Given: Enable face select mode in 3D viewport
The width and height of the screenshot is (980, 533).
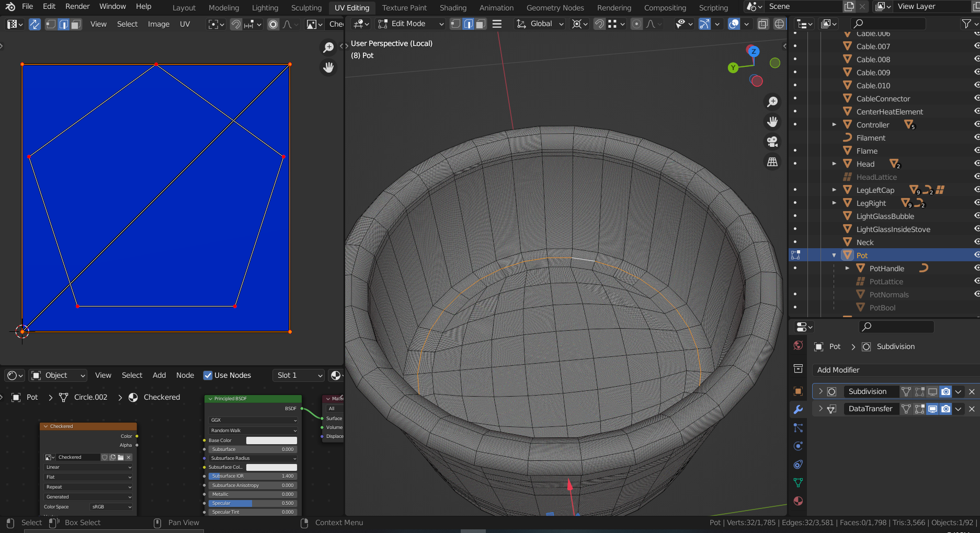Looking at the screenshot, I should [481, 24].
